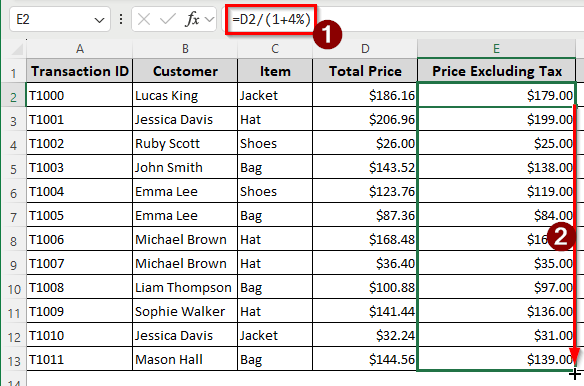Click the Cancel (X) formula icon

[144, 19]
